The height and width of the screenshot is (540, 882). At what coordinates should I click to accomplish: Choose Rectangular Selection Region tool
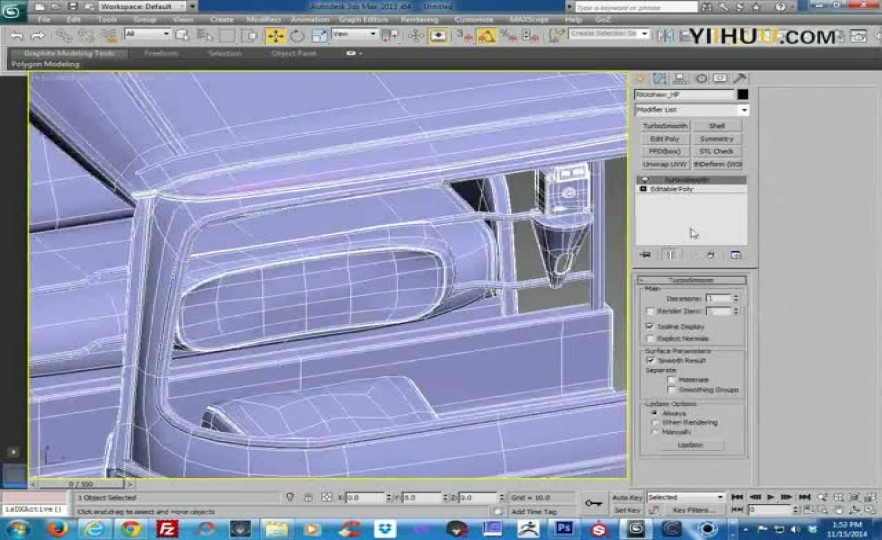coord(227,36)
